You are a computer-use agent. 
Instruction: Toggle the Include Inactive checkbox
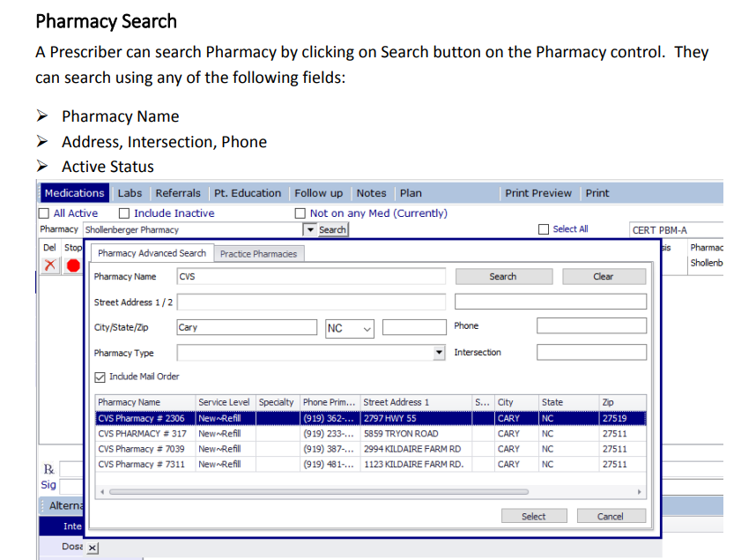click(124, 213)
